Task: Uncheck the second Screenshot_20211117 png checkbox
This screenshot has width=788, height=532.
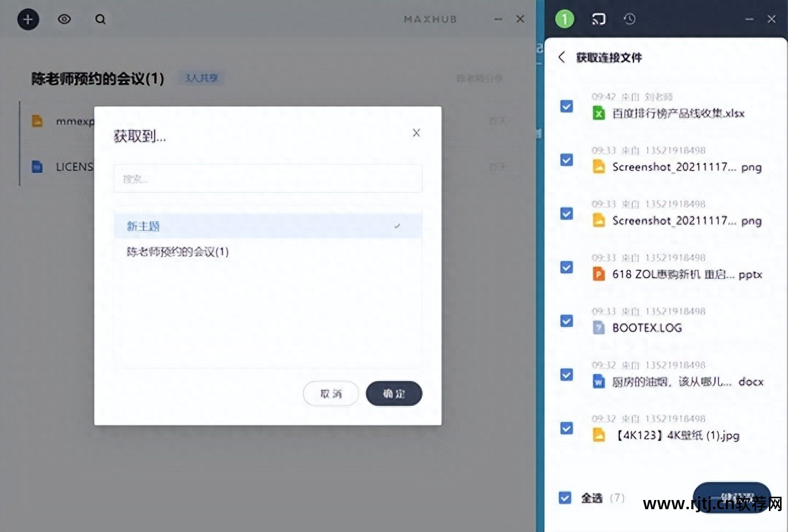Action: coord(566,214)
